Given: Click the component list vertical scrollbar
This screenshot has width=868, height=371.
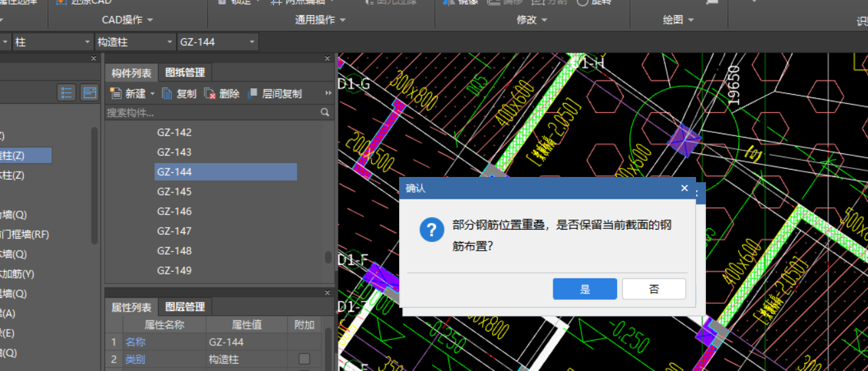Looking at the screenshot, I should coord(328,257).
